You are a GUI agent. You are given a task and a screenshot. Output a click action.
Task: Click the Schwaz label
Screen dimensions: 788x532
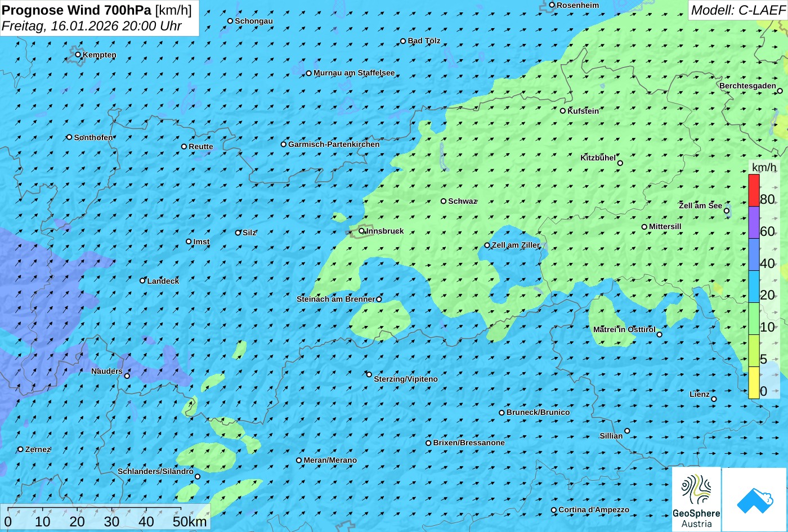coord(463,201)
